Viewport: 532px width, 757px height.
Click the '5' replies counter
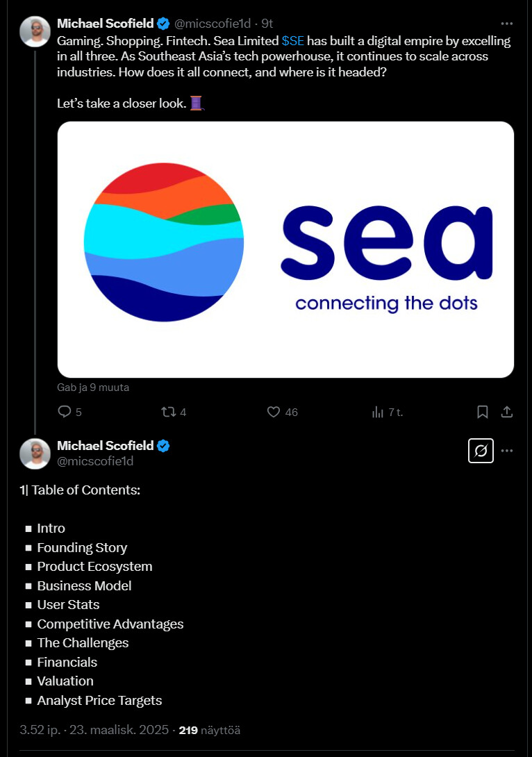click(x=78, y=412)
